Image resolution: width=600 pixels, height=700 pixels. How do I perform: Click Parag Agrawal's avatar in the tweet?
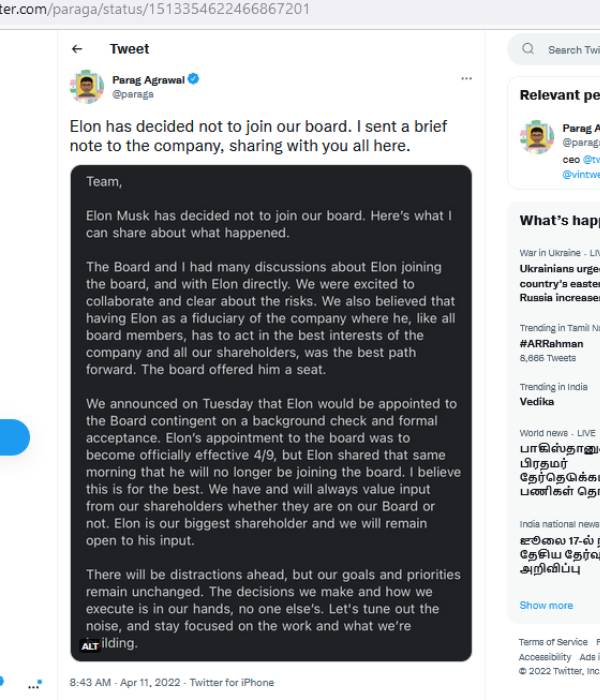point(87,86)
